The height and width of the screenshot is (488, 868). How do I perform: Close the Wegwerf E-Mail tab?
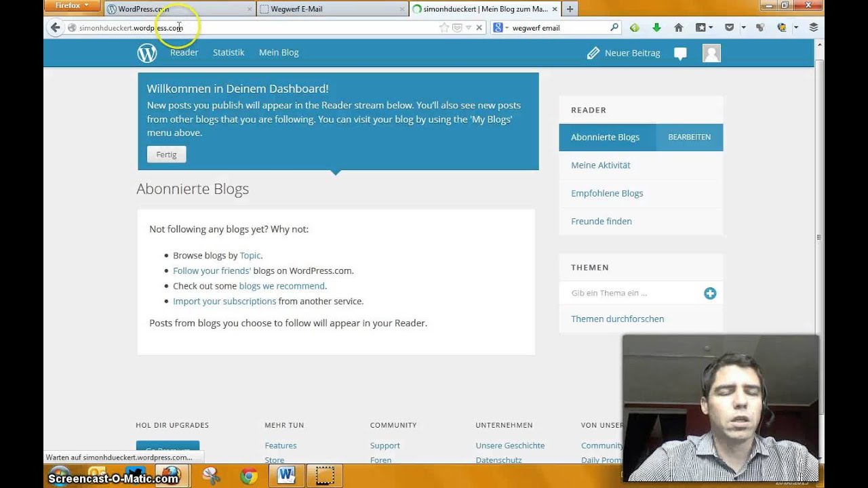402,9
